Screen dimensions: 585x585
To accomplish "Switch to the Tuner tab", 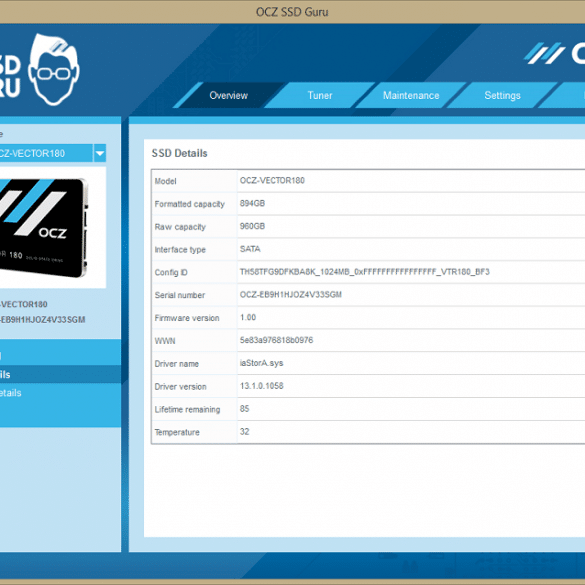I will (x=320, y=96).
